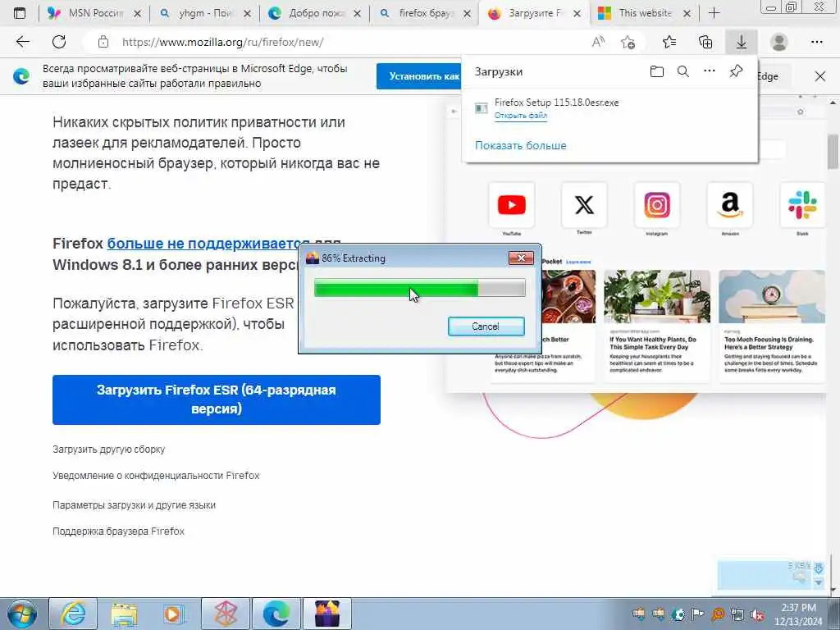The width and height of the screenshot is (840, 630).
Task: Click the Instagram shortcut tile
Action: pos(657,205)
